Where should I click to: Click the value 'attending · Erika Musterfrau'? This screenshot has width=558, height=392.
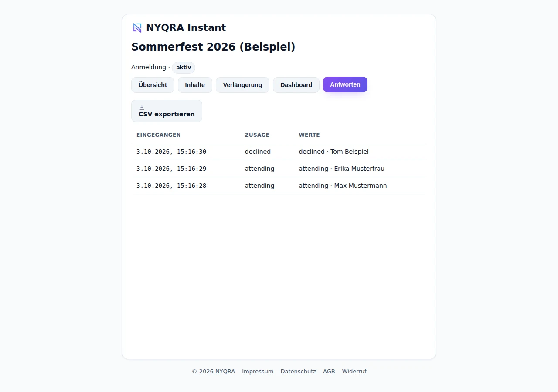[342, 169]
